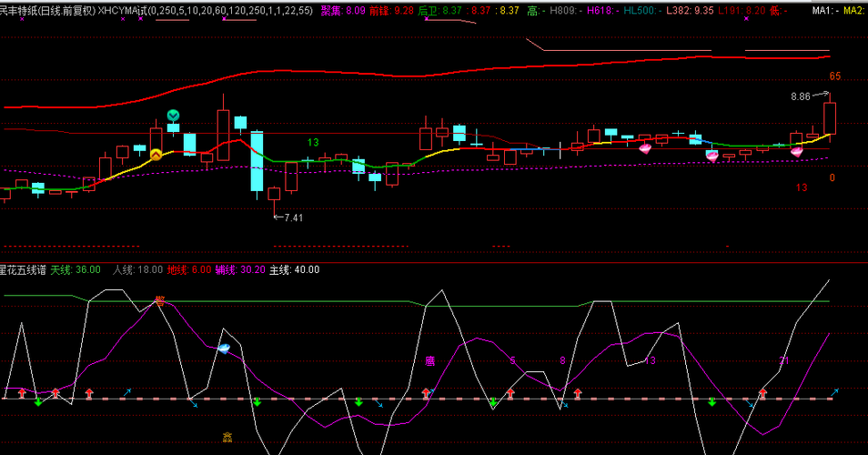Click the orange 警 warning marker
This screenshot has height=455, width=868.
pos(160,301)
